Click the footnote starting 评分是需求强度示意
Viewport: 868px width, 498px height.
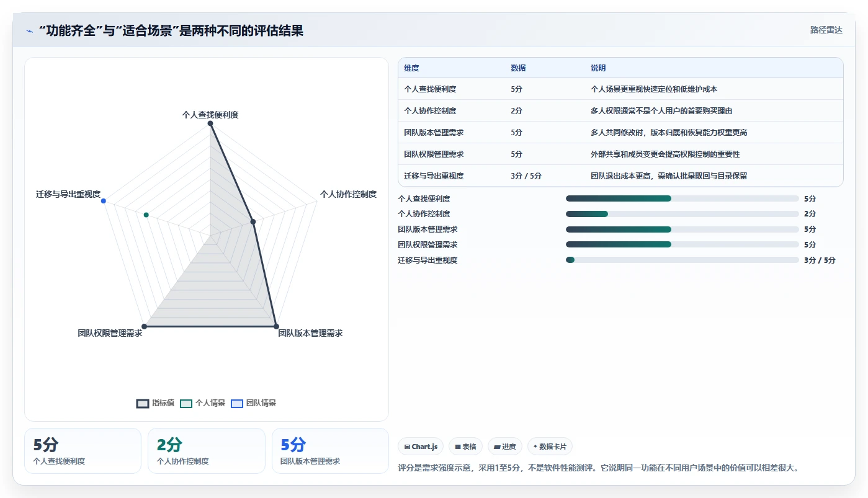click(598, 468)
